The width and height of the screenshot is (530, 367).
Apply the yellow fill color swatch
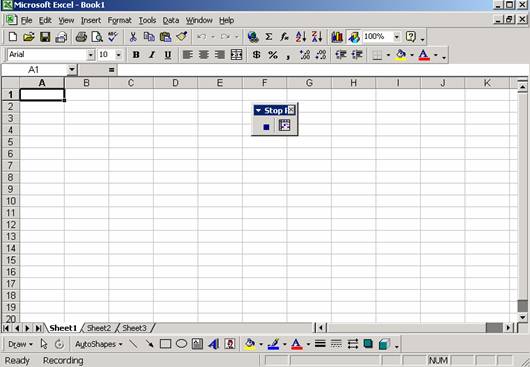[x=401, y=54]
